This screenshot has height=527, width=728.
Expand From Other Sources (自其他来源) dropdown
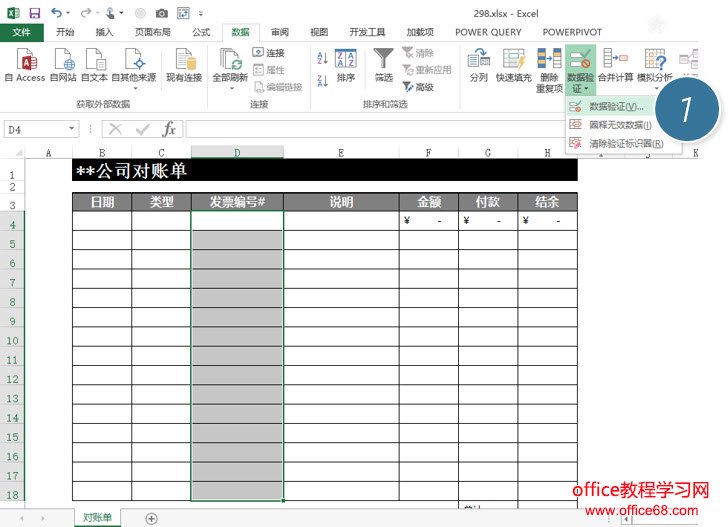[x=135, y=88]
